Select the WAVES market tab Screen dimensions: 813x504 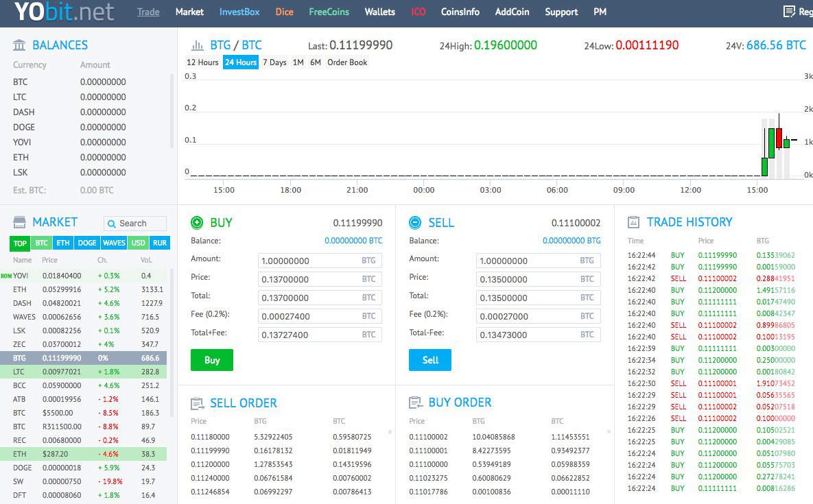[x=114, y=243]
